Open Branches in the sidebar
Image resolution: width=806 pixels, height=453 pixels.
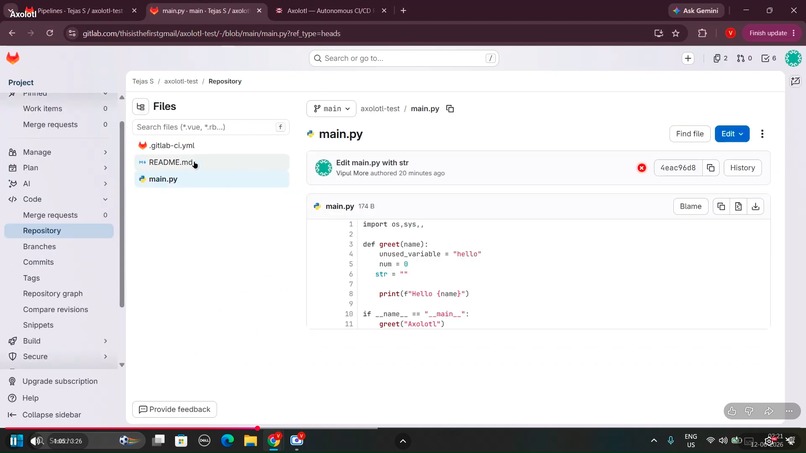tap(39, 246)
